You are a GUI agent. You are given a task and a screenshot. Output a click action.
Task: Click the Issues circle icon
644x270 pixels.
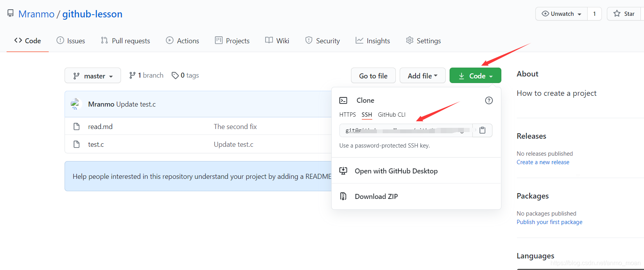(x=60, y=40)
